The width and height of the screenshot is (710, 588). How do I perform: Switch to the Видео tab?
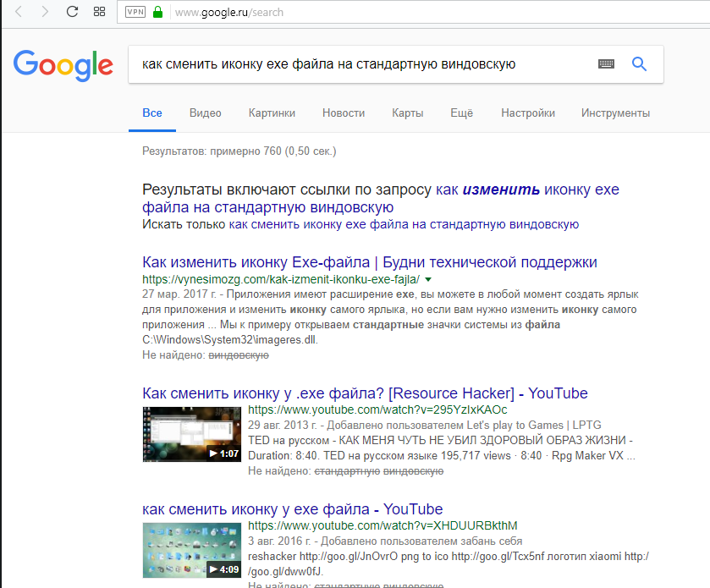pyautogui.click(x=205, y=113)
